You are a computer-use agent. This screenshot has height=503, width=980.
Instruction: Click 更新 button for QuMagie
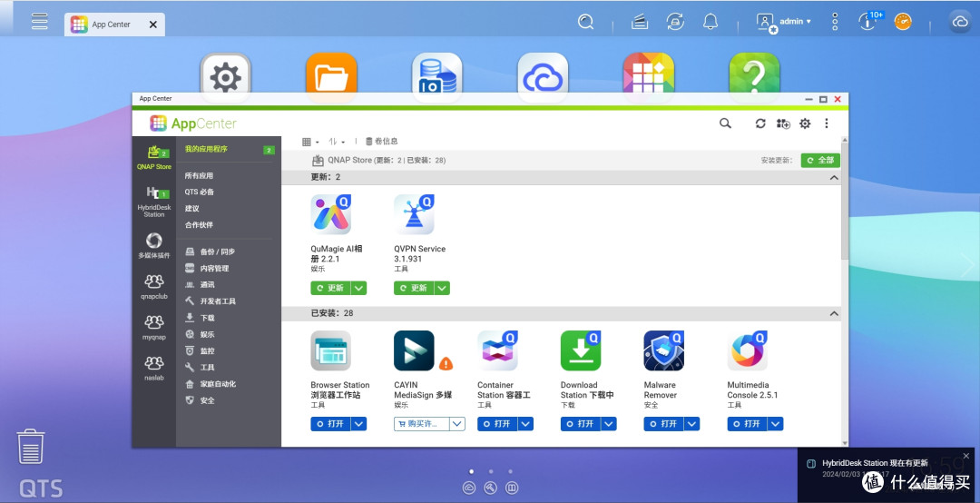pyautogui.click(x=330, y=288)
